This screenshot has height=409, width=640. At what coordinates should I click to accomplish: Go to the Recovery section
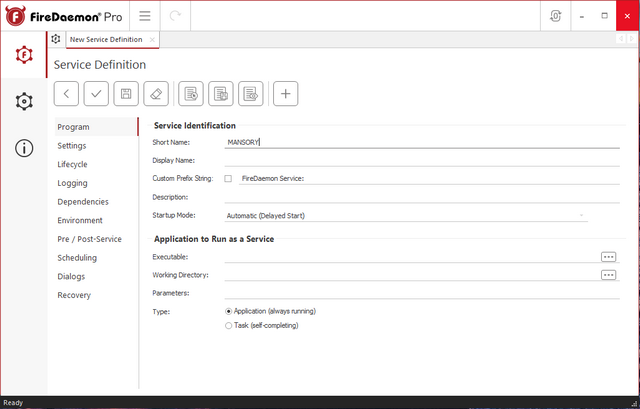tap(74, 295)
